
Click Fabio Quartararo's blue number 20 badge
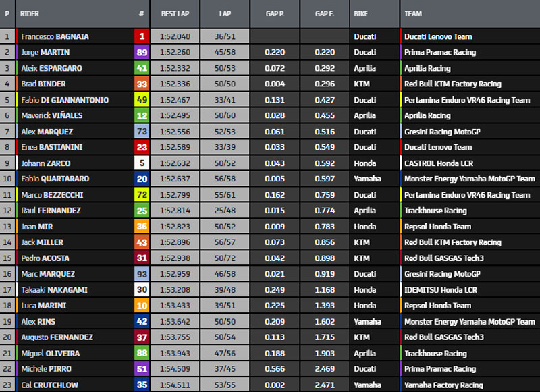[142, 179]
